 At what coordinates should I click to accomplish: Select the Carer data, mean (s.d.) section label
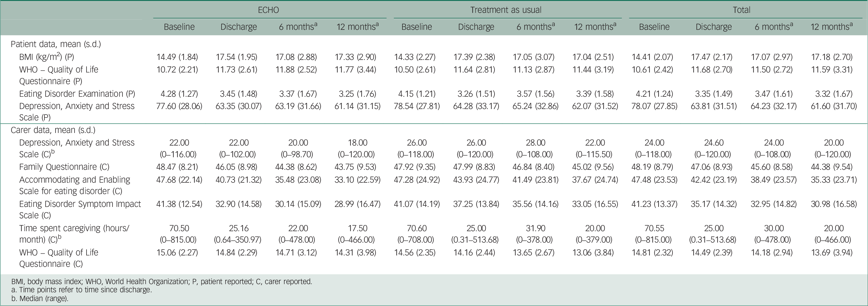point(53,130)
